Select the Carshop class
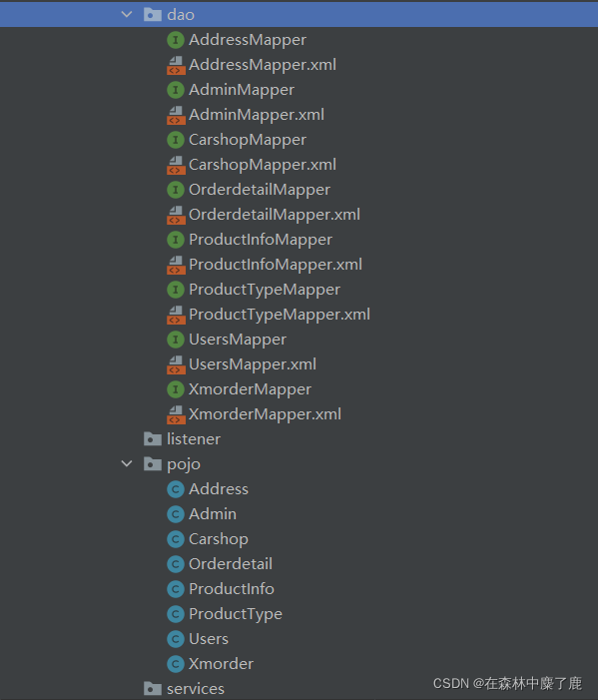Viewport: 598px width, 700px height. (x=219, y=539)
